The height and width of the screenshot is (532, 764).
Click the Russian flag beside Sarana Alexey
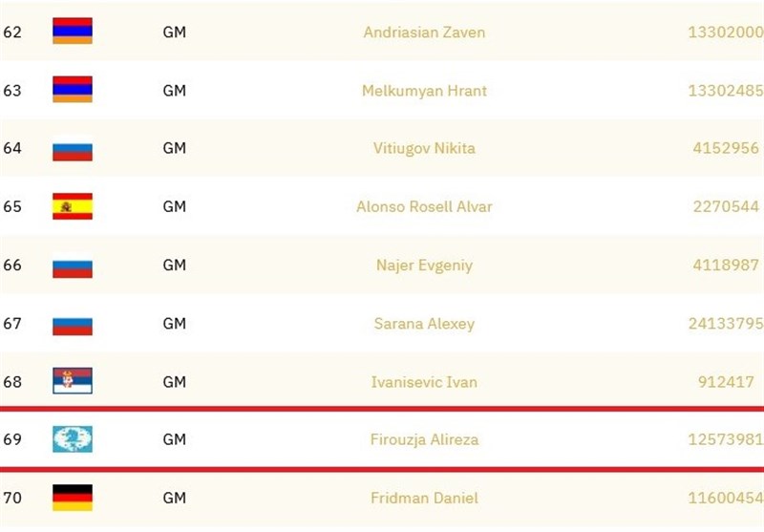[x=72, y=324]
